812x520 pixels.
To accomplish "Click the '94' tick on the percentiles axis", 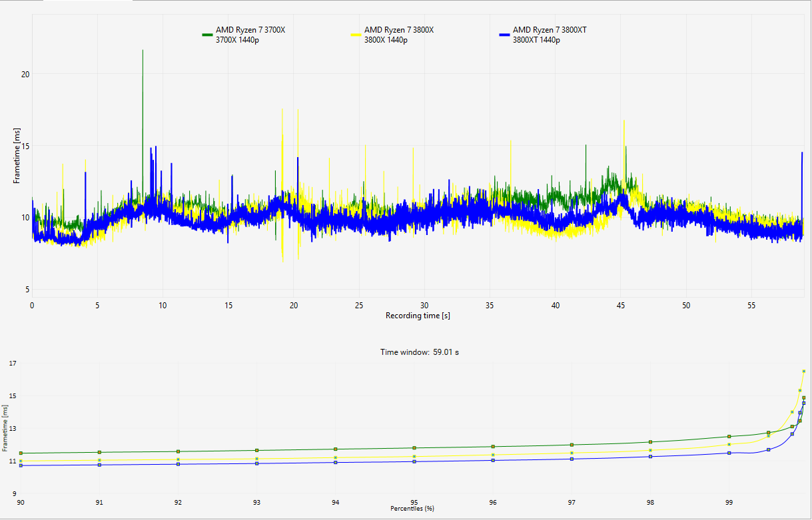I will pos(335,503).
